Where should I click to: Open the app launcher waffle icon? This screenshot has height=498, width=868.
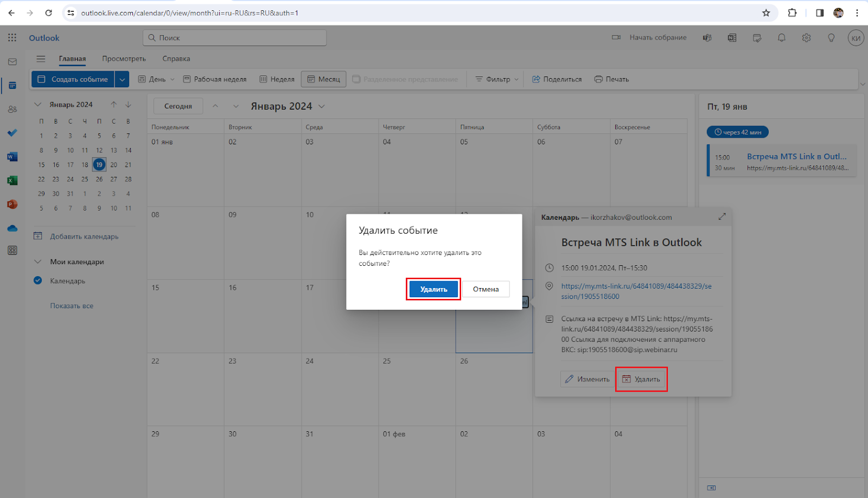pyautogui.click(x=12, y=37)
